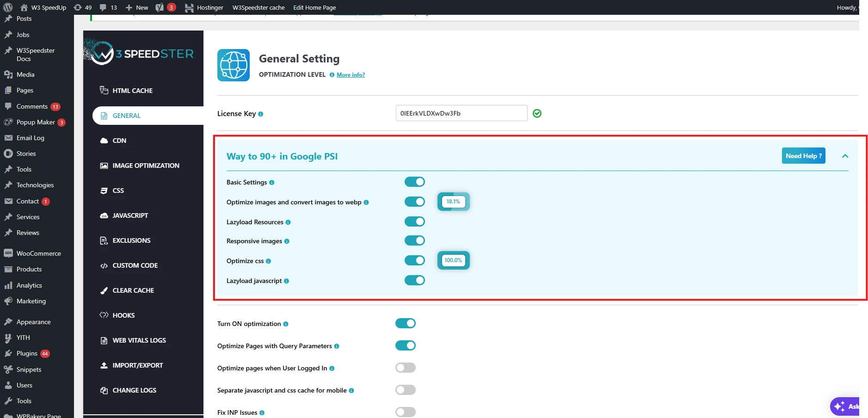Click the 18.1% webp conversion progress indicator
The image size is (868, 418).
coord(453,202)
